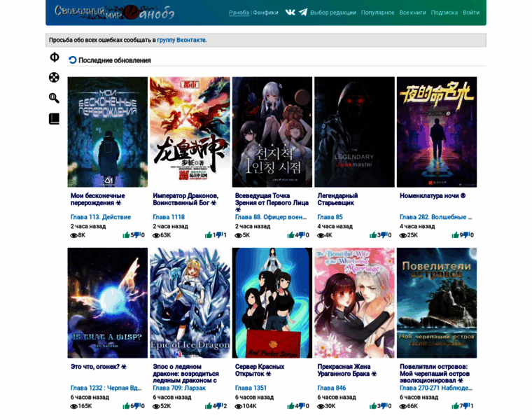Thumbs down Император Драконов novel
Image resolution: width=532 pixels, height=420 pixels.
219,234
